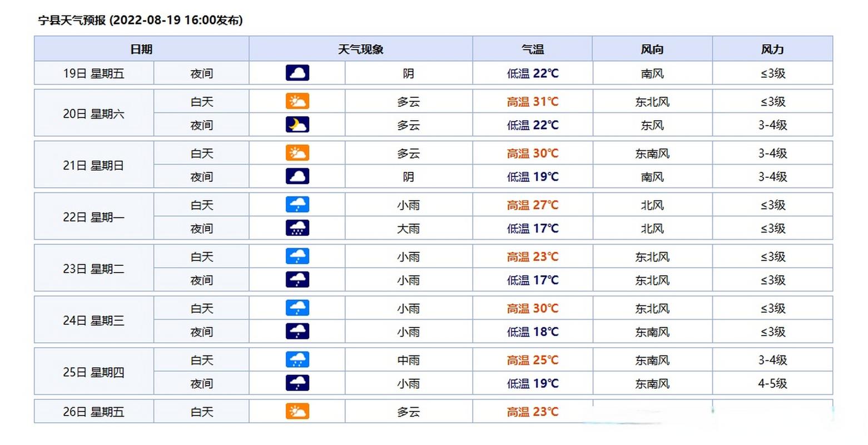Click the 23日 星期二 date cell

pos(94,268)
